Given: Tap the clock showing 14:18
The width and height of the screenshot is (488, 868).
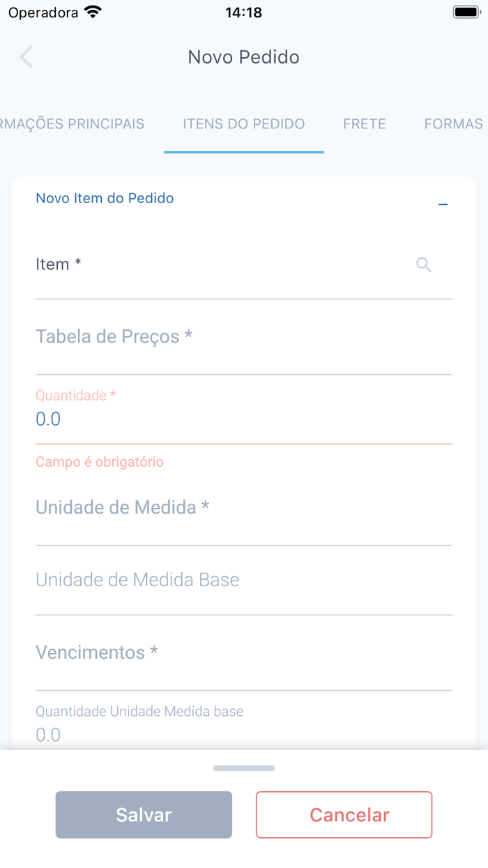Looking at the screenshot, I should [243, 12].
